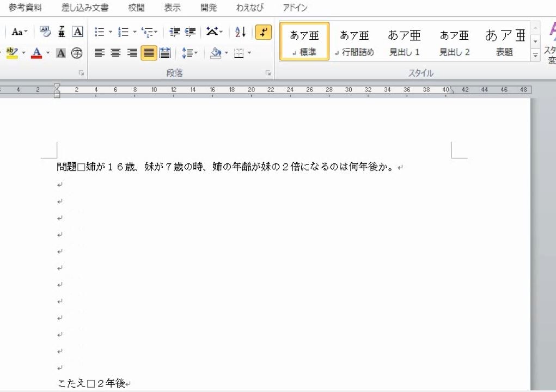The width and height of the screenshot is (556, 392).
Task: Toggle left alignment for the paragraph
Action: point(99,53)
